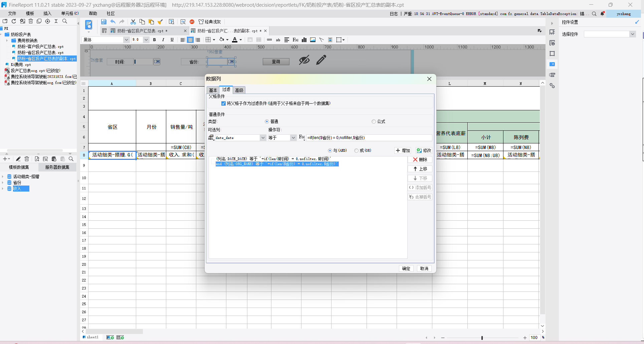Open the font size 9.0 dropdown
This screenshot has height=344, width=644.
tap(146, 40)
